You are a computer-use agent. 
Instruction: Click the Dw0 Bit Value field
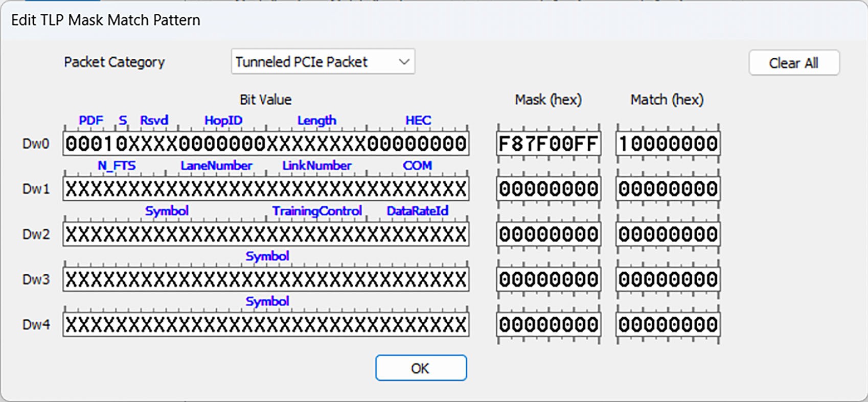tap(266, 144)
